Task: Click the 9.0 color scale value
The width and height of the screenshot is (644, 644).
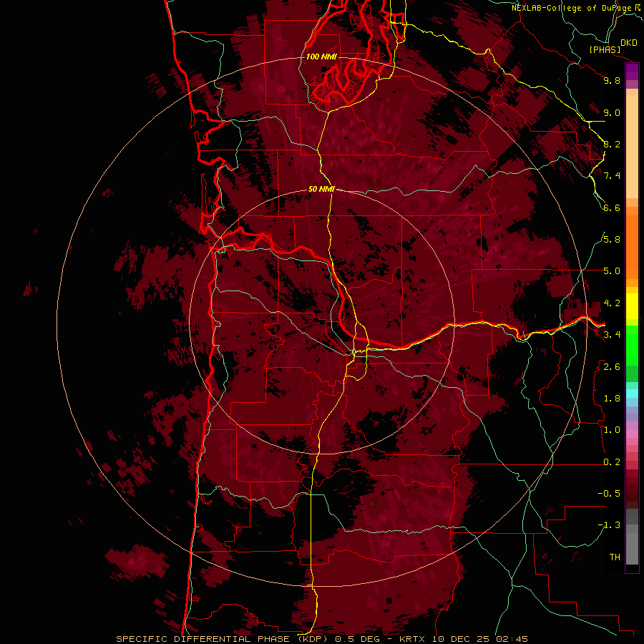Action: pos(612,112)
